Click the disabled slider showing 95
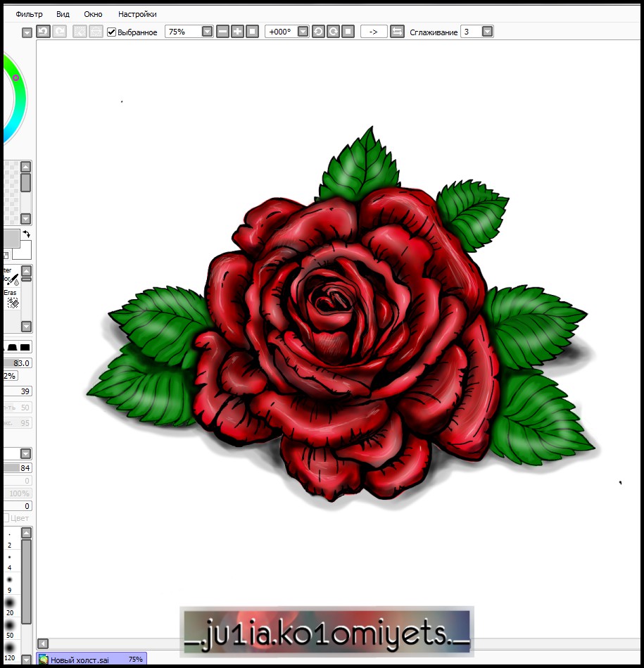Image resolution: width=644 pixels, height=668 pixels. (x=18, y=423)
